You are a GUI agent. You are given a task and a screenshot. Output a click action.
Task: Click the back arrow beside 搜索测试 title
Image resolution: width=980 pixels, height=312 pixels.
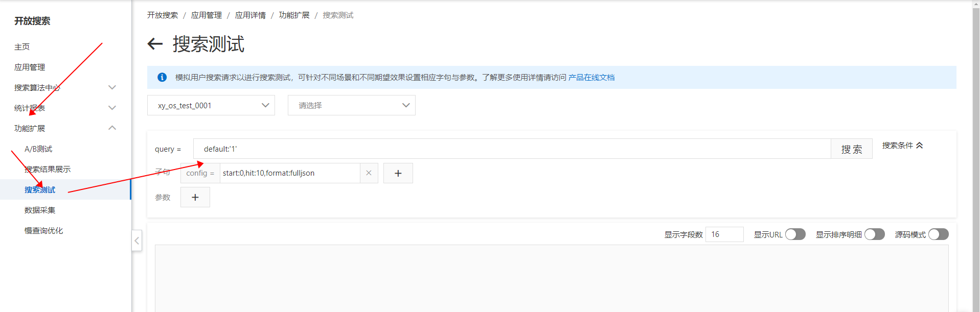click(155, 44)
